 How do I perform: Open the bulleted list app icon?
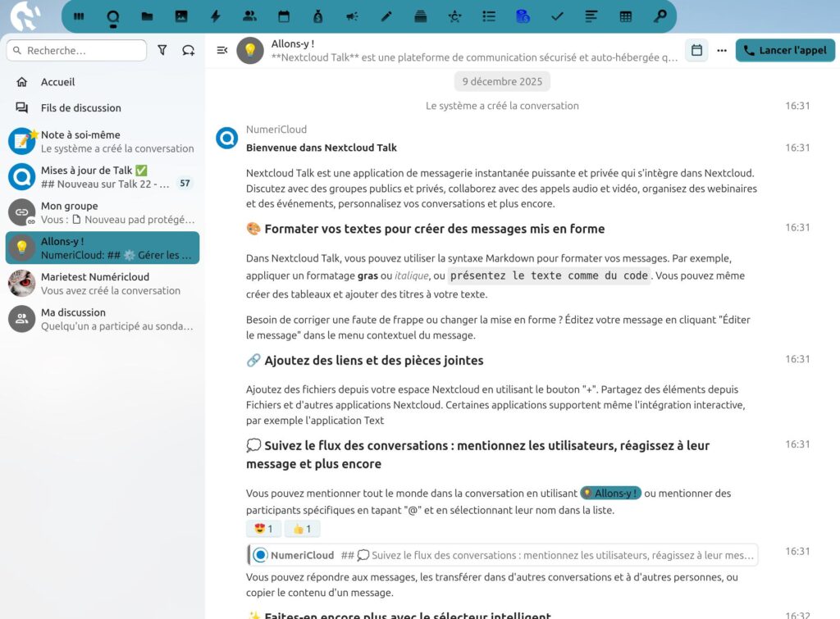point(489,16)
